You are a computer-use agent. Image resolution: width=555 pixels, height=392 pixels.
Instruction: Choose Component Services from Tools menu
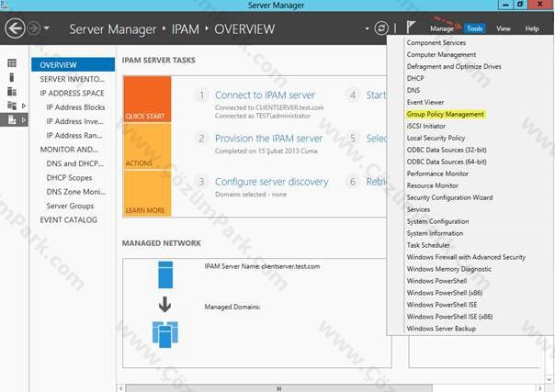tap(436, 43)
